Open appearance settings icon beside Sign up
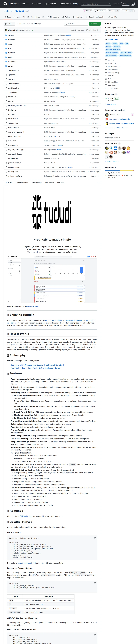138x644 pixels. 133,4
